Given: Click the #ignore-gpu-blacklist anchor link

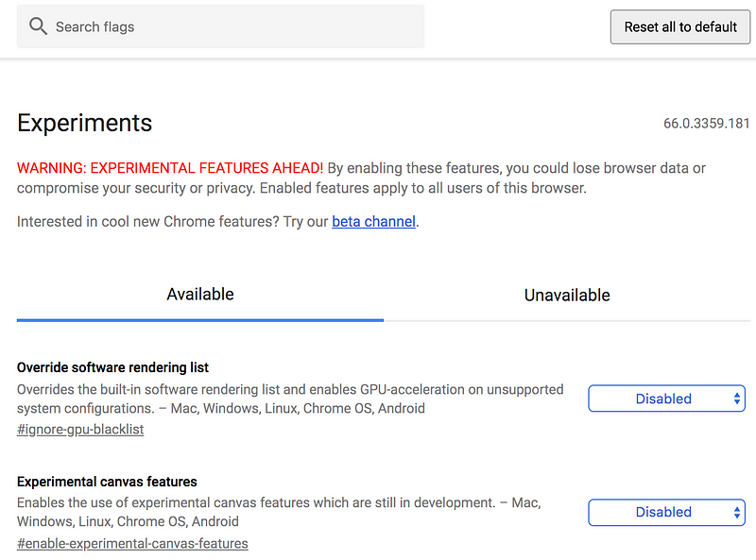Looking at the screenshot, I should (x=80, y=429).
